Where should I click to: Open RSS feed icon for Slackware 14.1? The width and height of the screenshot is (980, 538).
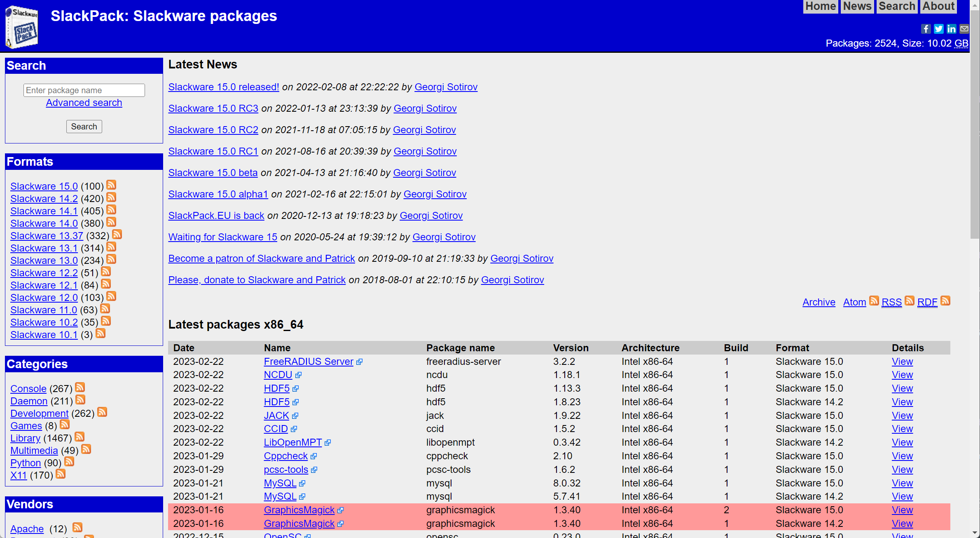pyautogui.click(x=111, y=209)
